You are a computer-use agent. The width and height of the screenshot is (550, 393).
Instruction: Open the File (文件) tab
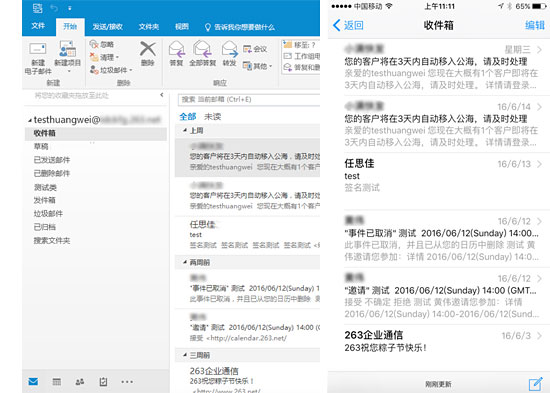tap(38, 26)
